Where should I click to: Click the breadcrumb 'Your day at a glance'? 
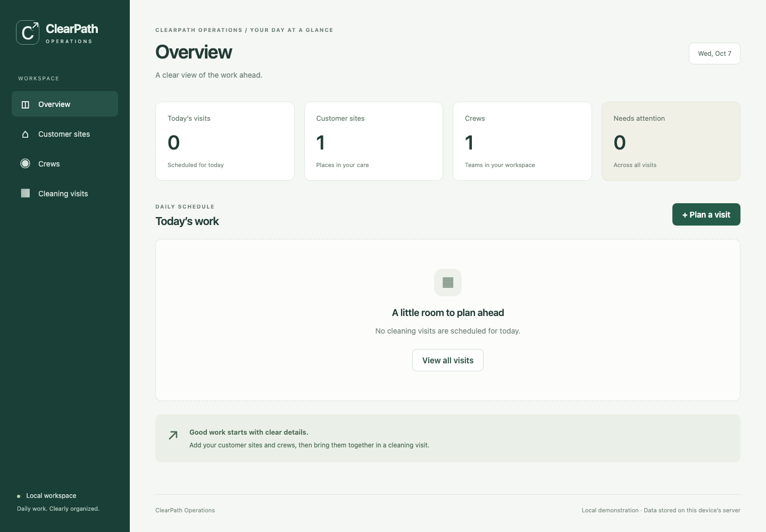coord(292,30)
